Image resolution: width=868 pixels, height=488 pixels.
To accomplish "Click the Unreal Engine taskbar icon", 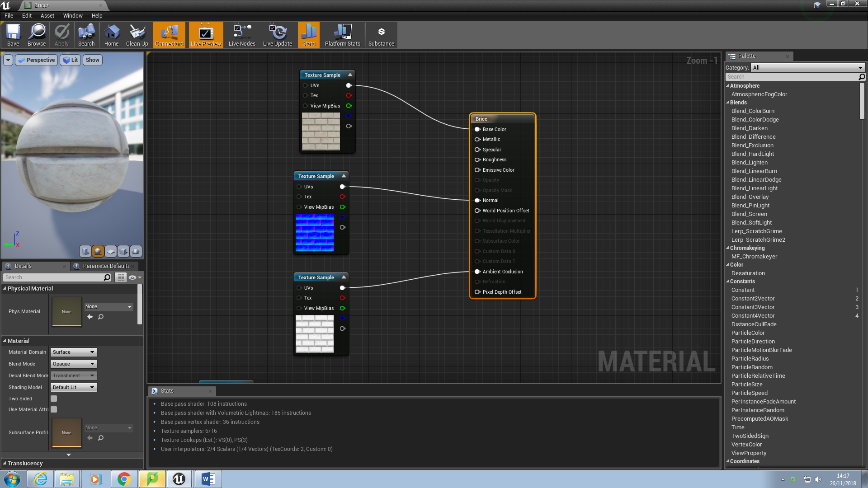I will tap(179, 479).
